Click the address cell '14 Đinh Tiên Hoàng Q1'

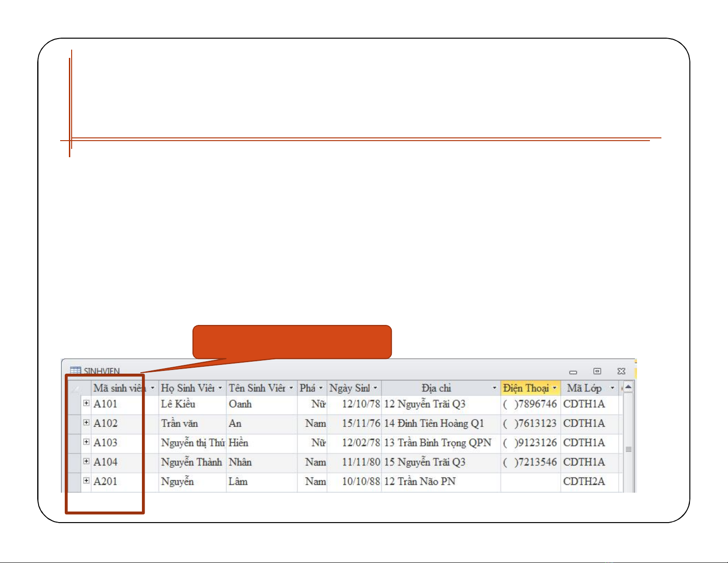click(x=434, y=423)
